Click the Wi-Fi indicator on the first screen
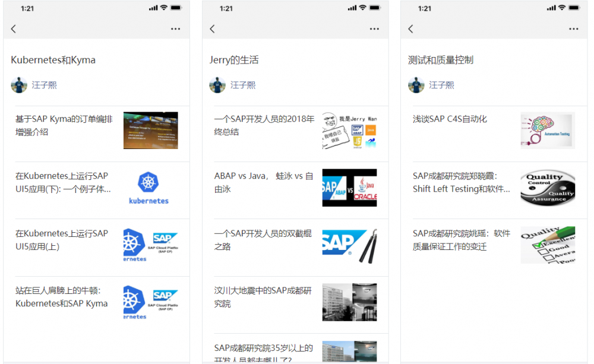The height and width of the screenshot is (364, 594). 163,8
